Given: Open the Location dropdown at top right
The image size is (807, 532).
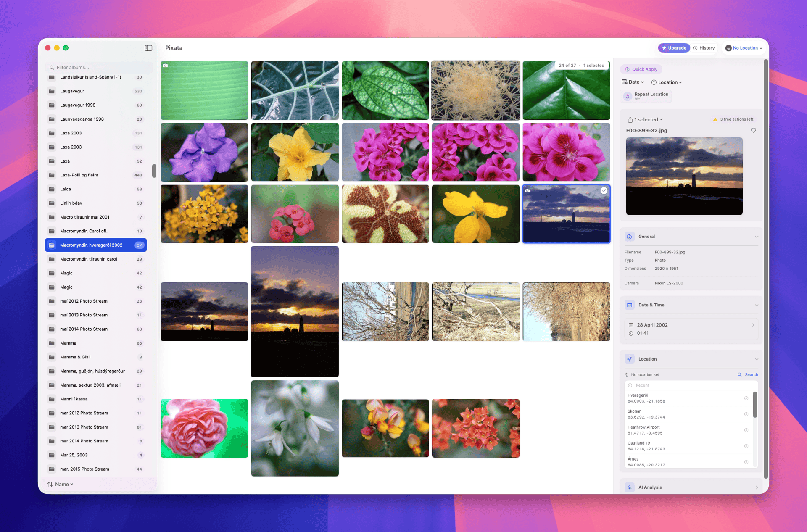Looking at the screenshot, I should coord(743,47).
